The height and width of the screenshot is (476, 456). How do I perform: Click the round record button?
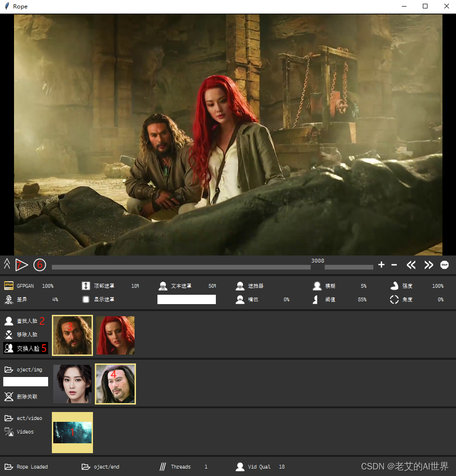40,265
